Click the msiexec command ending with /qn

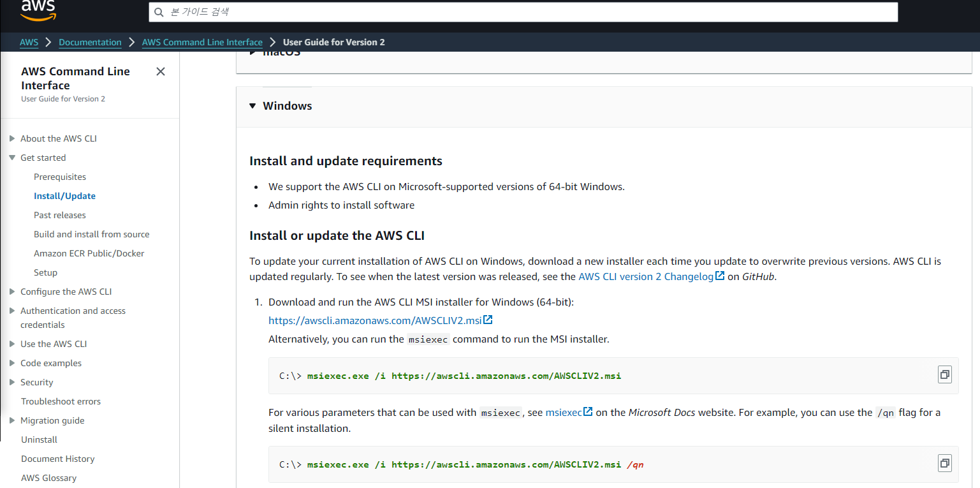click(476, 464)
